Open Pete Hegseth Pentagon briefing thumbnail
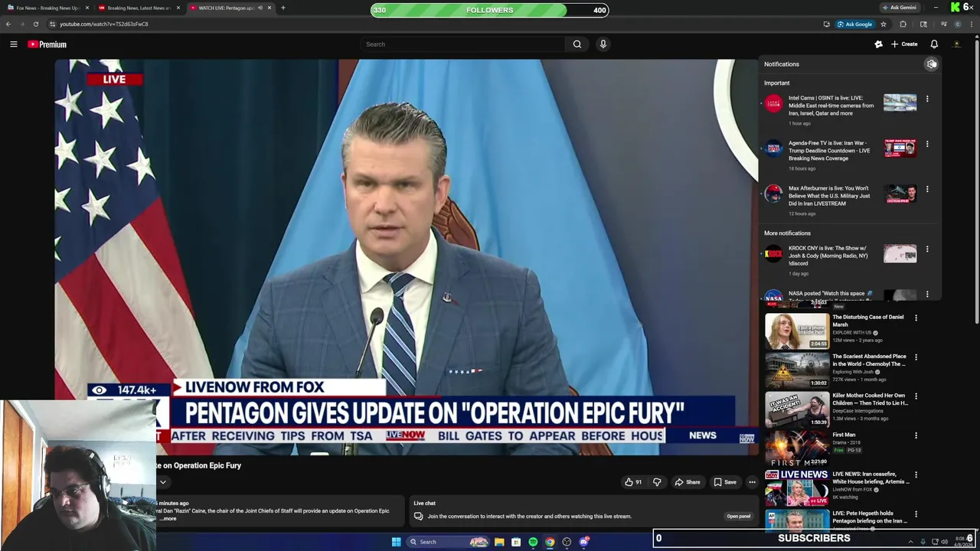Viewport: 980px width, 551px height. tap(797, 520)
